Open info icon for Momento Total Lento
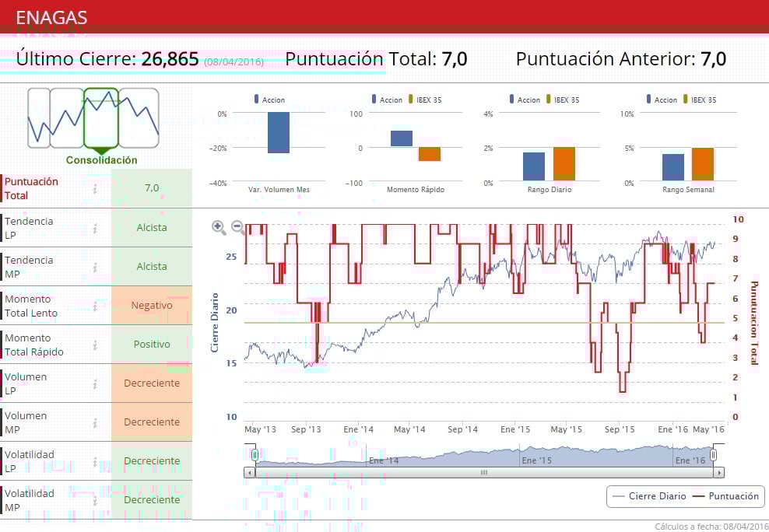Viewport: 769px width, 532px height. click(95, 306)
